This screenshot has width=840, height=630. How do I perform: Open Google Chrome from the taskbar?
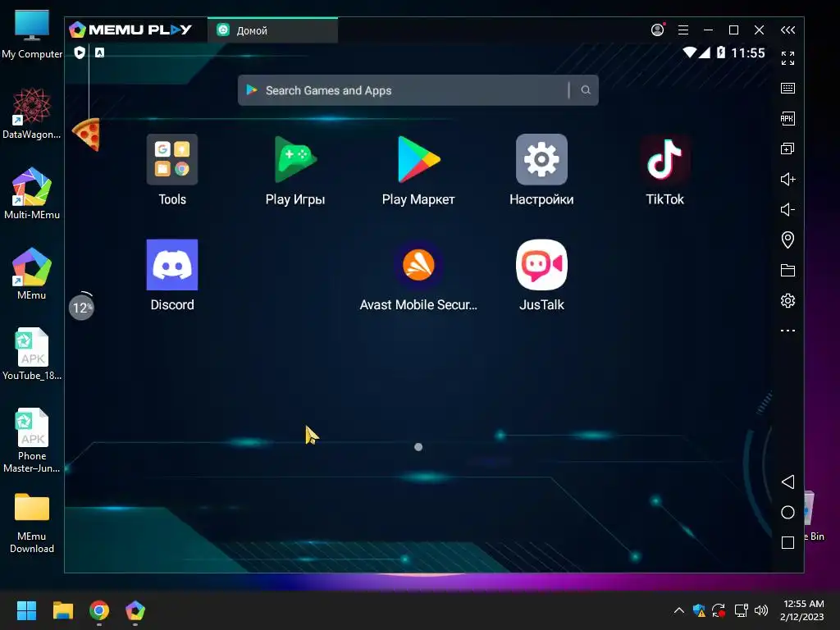[99, 610]
